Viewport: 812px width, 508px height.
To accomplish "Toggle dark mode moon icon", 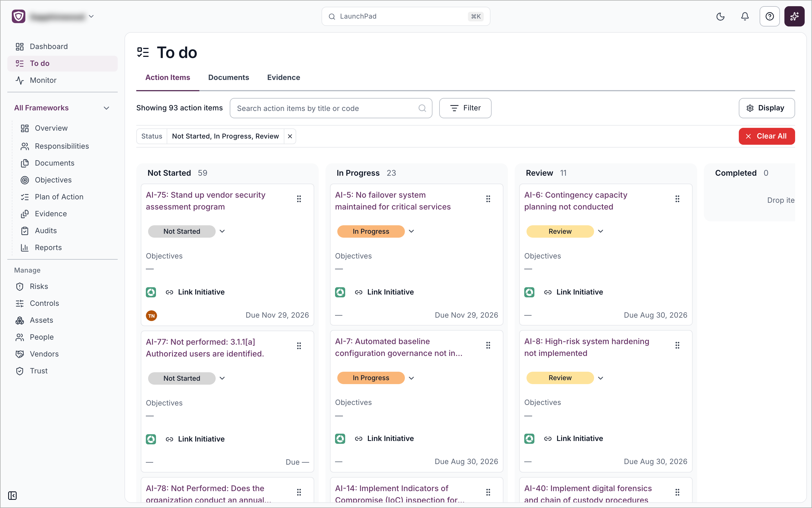I will [x=720, y=16].
